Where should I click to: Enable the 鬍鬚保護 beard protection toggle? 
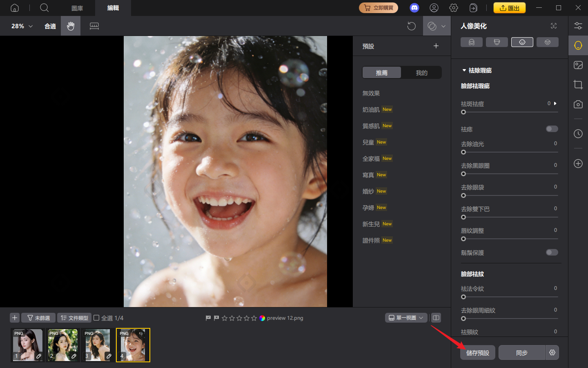(552, 252)
